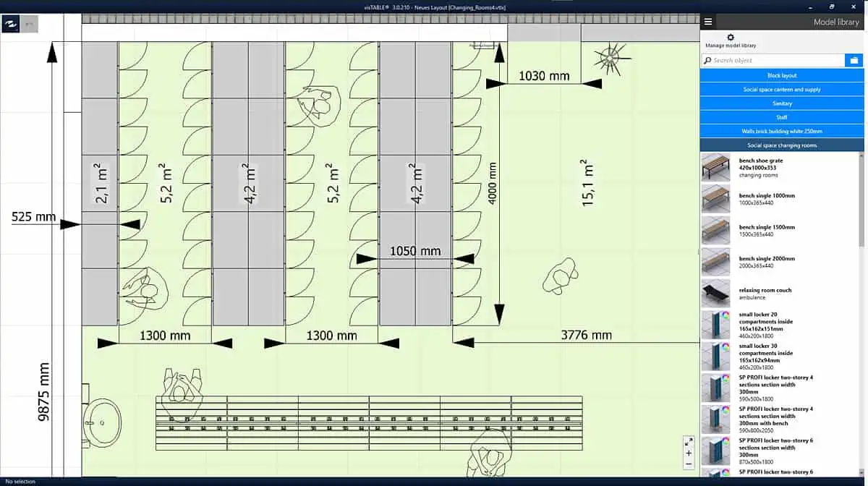This screenshot has height=486, width=868.
Task: Select 'SP PROFI locker two-storey 6 sections 870x500x1800'
Action: pos(776,447)
